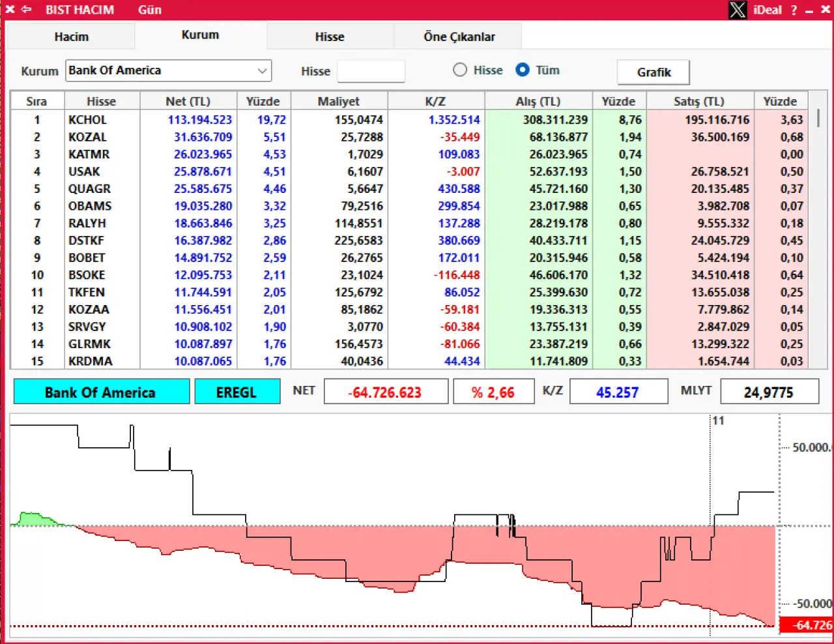
Task: Select the Tüm radio button
Action: click(523, 70)
